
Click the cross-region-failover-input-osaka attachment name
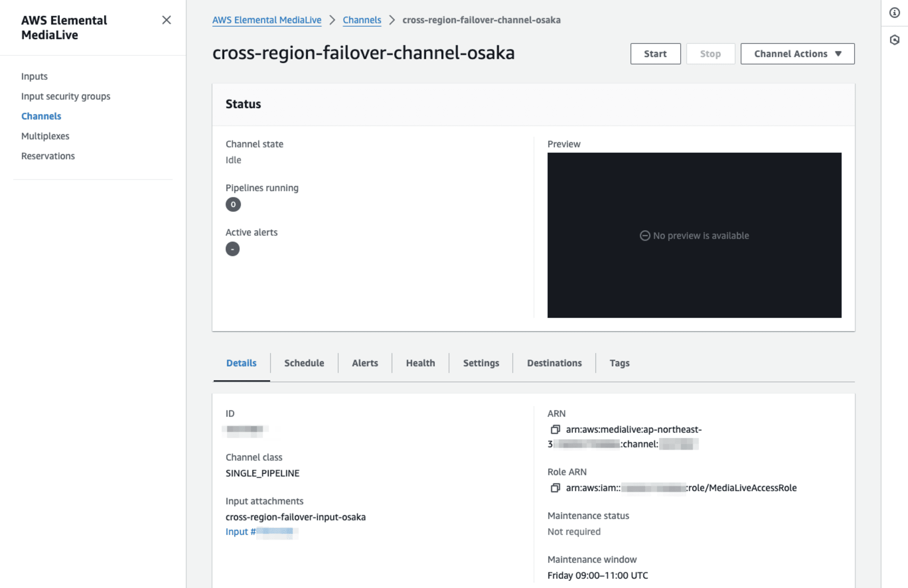click(x=296, y=517)
